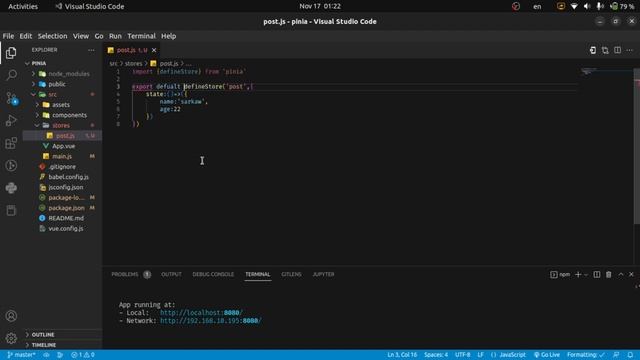Open the bottom square activity bar icon
The image size is (640, 360).
pyautogui.click(x=11, y=211)
